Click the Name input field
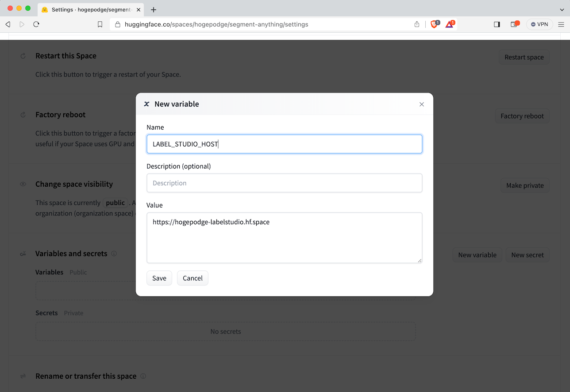 click(x=284, y=144)
